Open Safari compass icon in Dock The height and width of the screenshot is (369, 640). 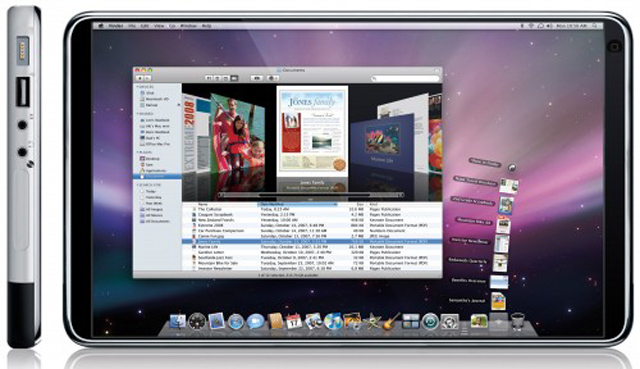[236, 322]
